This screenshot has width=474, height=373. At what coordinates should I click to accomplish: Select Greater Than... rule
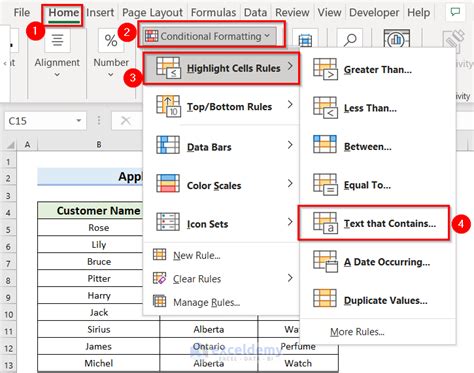pyautogui.click(x=378, y=69)
